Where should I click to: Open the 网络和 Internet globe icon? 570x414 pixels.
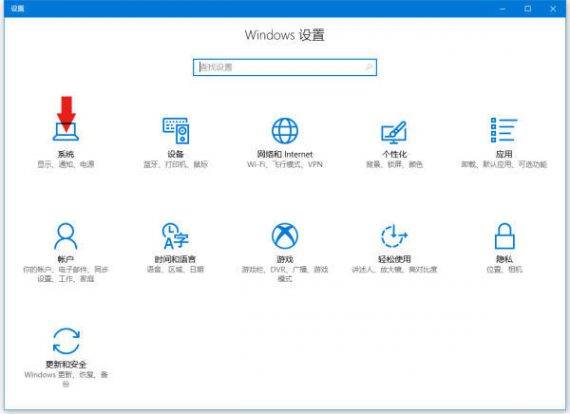point(285,130)
